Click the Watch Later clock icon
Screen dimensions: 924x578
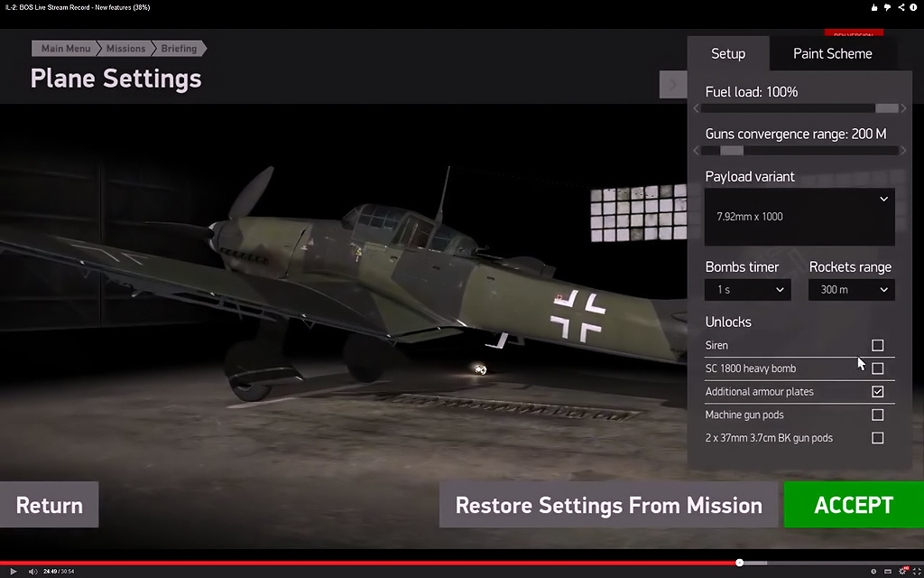[x=873, y=572]
